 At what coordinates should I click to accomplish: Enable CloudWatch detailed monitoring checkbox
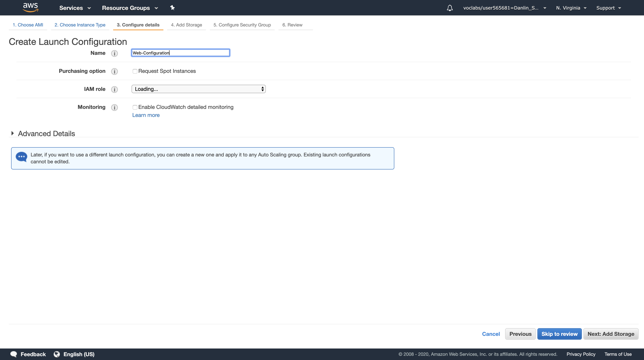(135, 107)
